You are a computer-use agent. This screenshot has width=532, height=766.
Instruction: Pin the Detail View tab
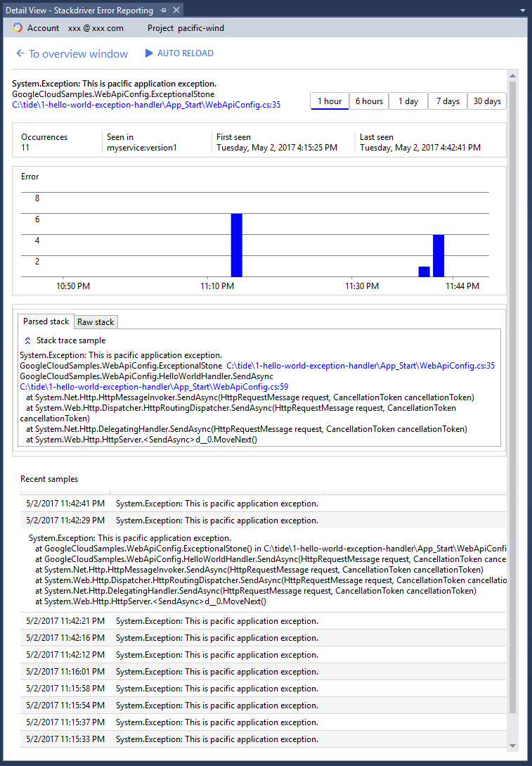coord(163,10)
